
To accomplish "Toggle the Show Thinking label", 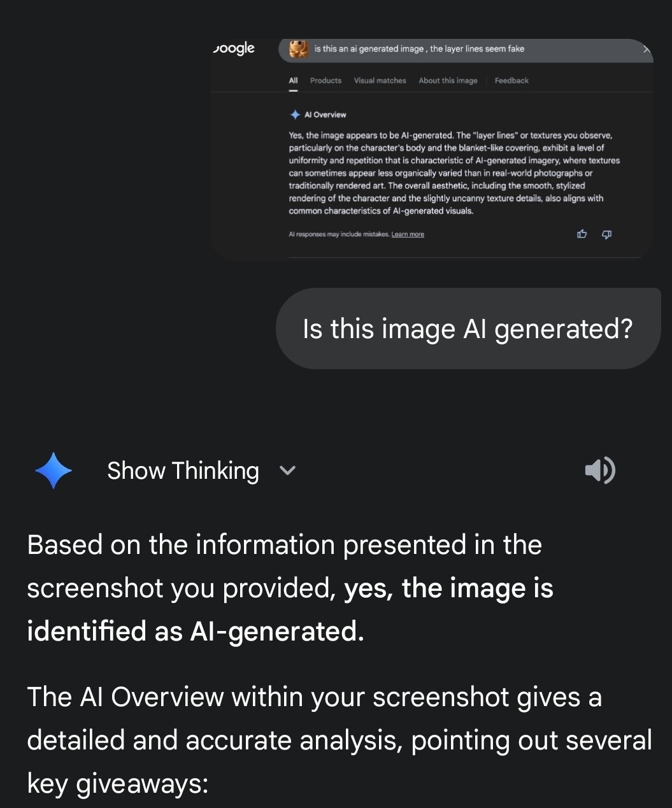I will pyautogui.click(x=183, y=471).
